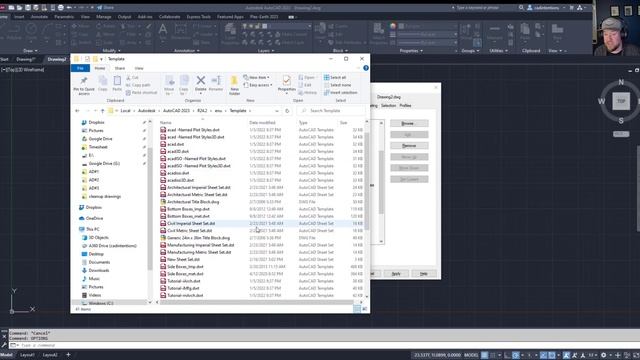The height and width of the screenshot is (360, 640).
Task: Expand the Properties panel dropdown
Action: (x=411, y=51)
